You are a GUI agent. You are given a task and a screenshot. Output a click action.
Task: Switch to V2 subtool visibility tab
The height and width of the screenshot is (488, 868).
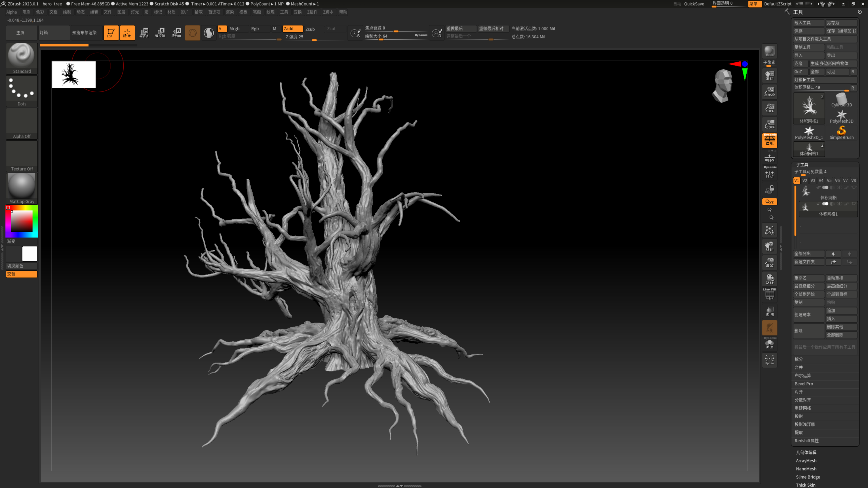click(805, 181)
